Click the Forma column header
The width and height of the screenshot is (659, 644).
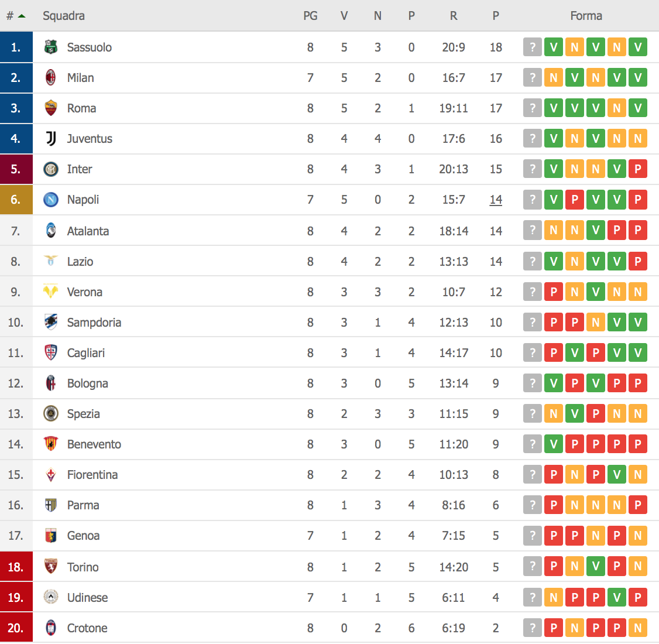586,16
